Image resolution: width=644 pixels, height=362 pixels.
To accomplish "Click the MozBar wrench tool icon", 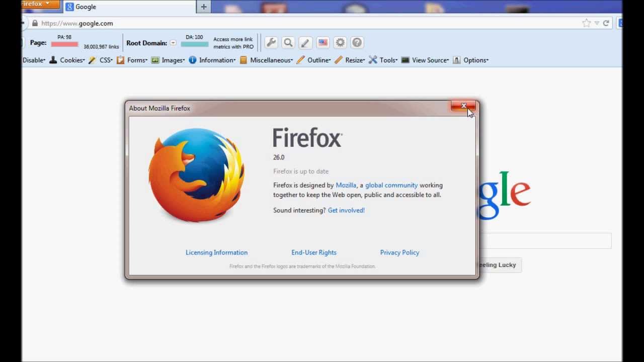I will pos(271,43).
